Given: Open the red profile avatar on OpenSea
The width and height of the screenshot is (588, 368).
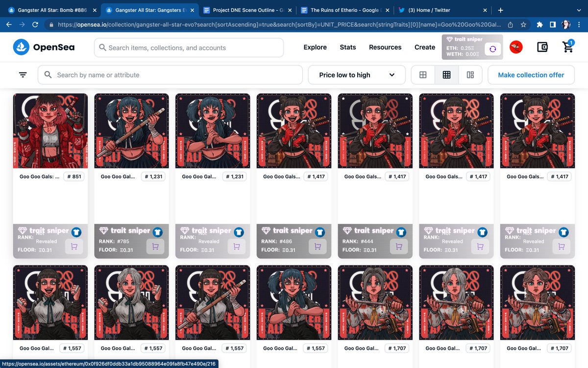Looking at the screenshot, I should pyautogui.click(x=516, y=47).
